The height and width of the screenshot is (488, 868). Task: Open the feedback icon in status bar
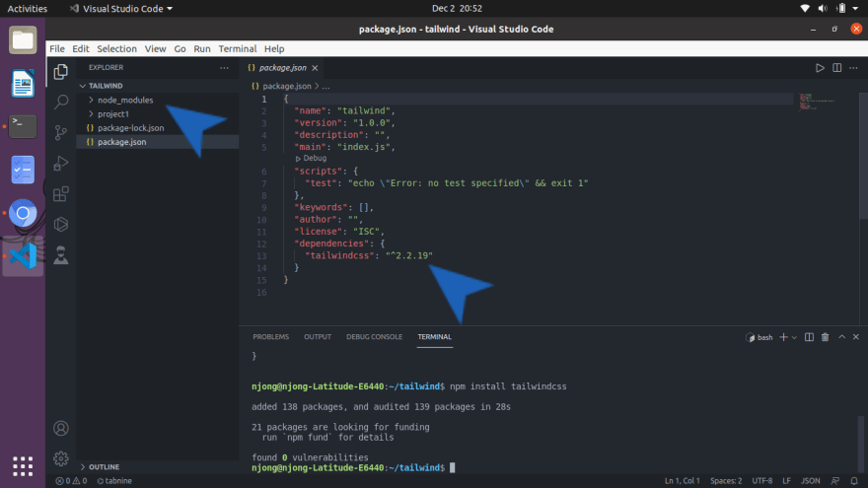(x=835, y=481)
